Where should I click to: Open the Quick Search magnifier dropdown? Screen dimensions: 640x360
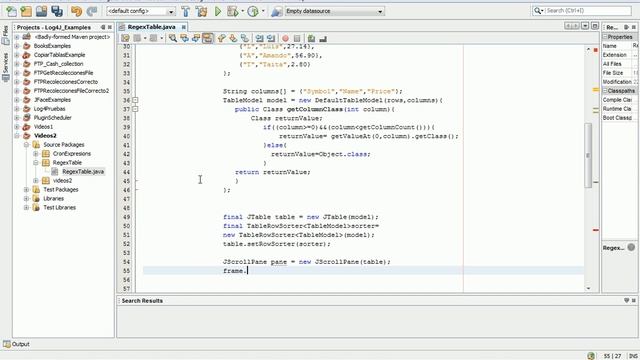(538, 11)
